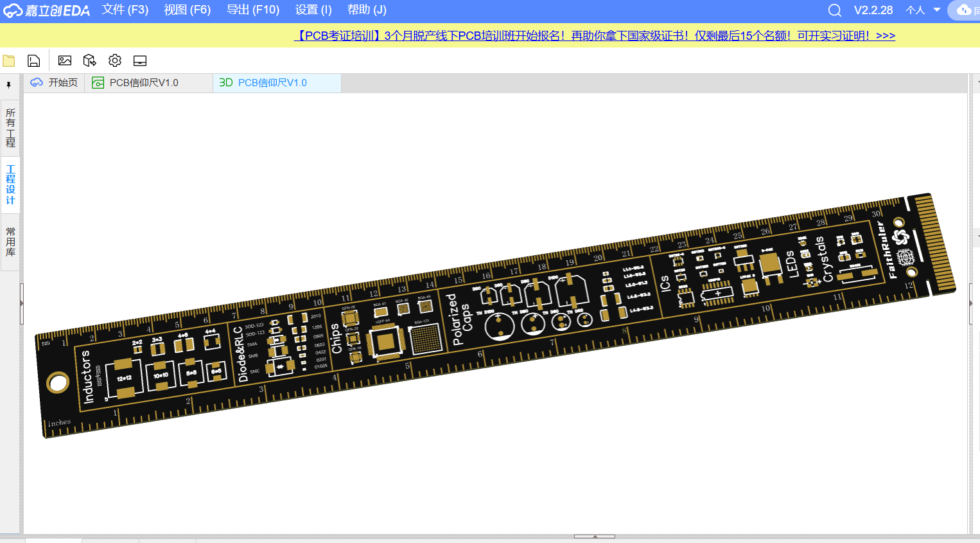
Task: Click version label V2.2.28
Action: 873,10
